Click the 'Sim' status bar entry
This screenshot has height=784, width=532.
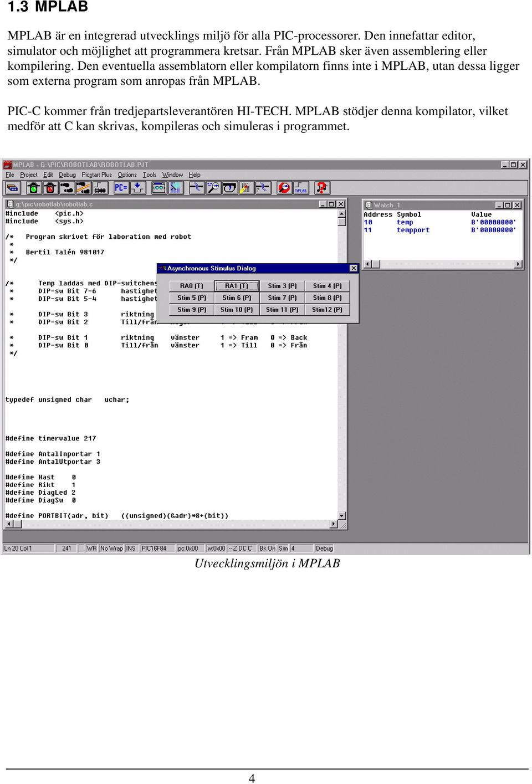(x=283, y=549)
